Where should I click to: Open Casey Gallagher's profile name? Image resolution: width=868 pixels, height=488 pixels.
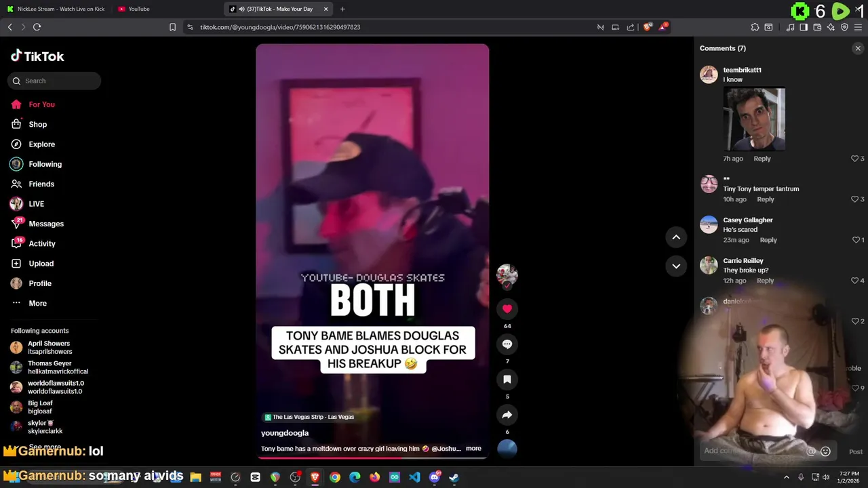[x=748, y=220]
